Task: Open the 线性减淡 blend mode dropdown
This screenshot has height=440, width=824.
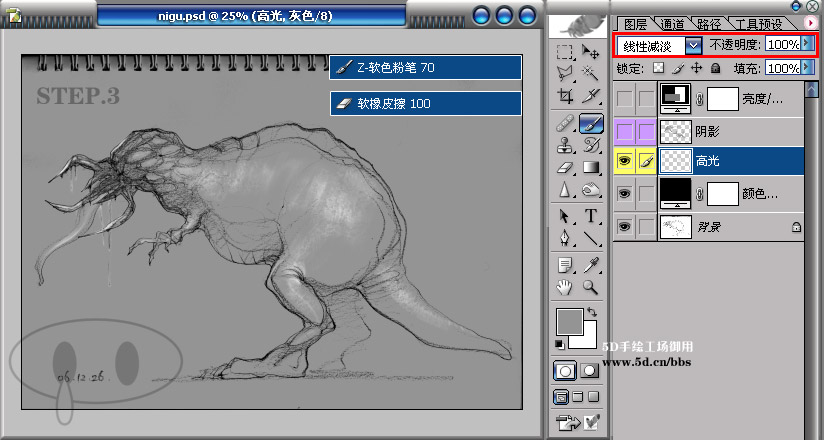Action: point(694,46)
